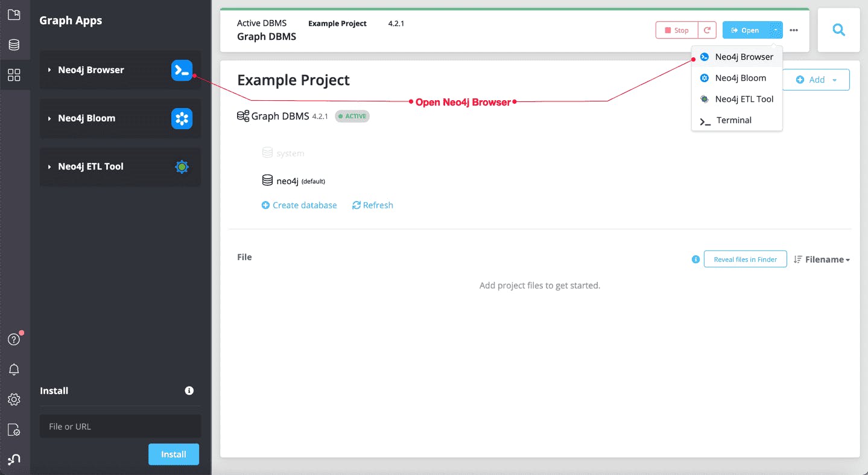Open the Projects sidebar icon
868x475 pixels.
pos(14,14)
